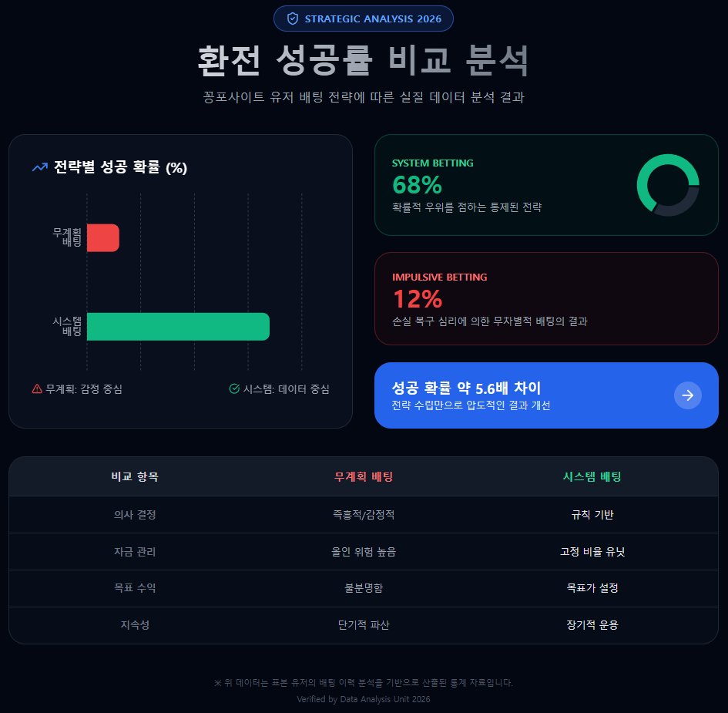
Task: Switch to the STRATEGIC ANALYSIS 2026 tab
Action: (x=364, y=18)
